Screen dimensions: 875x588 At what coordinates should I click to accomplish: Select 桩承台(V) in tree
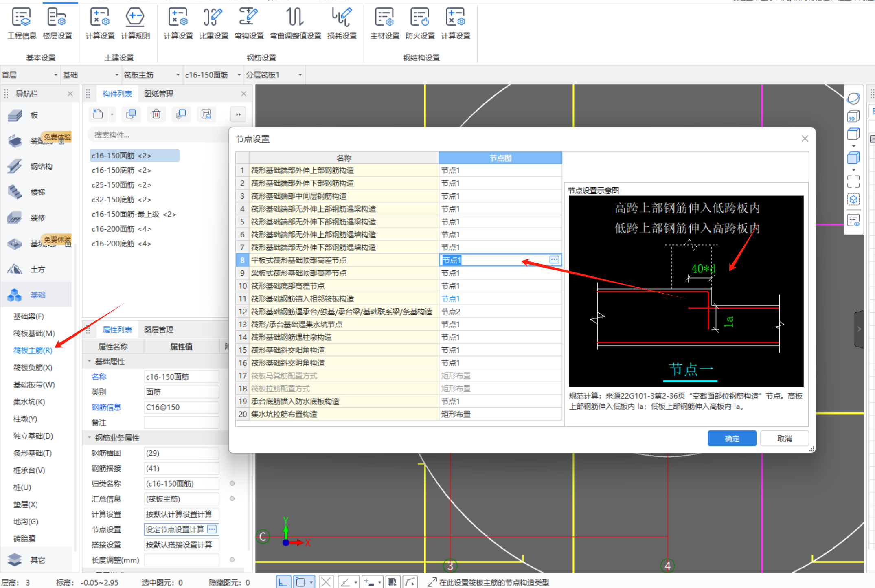click(x=29, y=470)
